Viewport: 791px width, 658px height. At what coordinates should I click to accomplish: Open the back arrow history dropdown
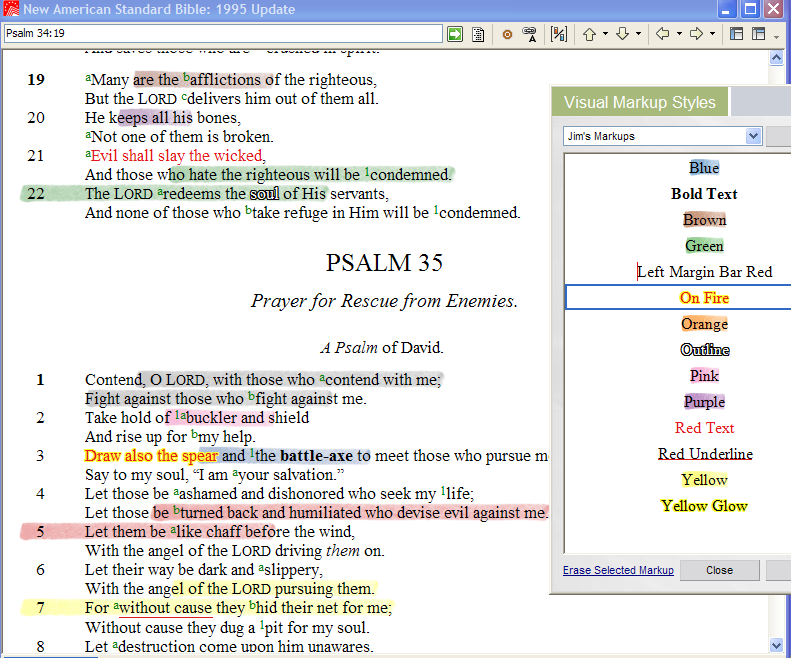tap(679, 34)
